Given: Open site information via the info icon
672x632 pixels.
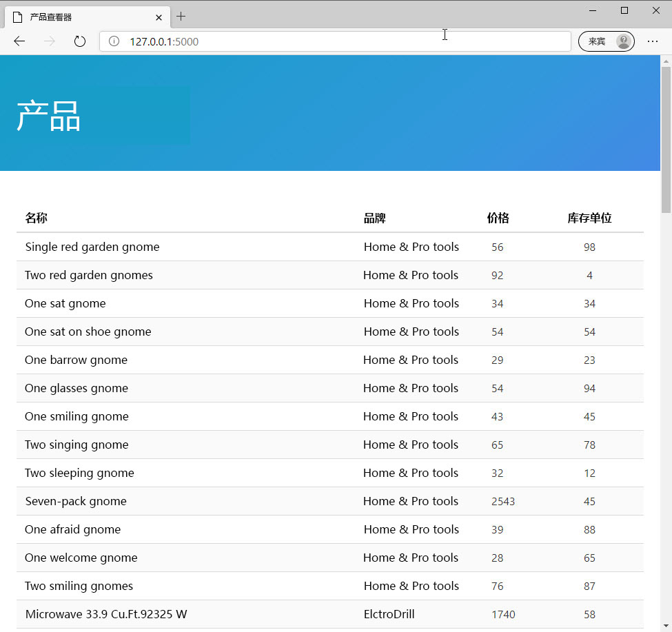Looking at the screenshot, I should point(114,41).
